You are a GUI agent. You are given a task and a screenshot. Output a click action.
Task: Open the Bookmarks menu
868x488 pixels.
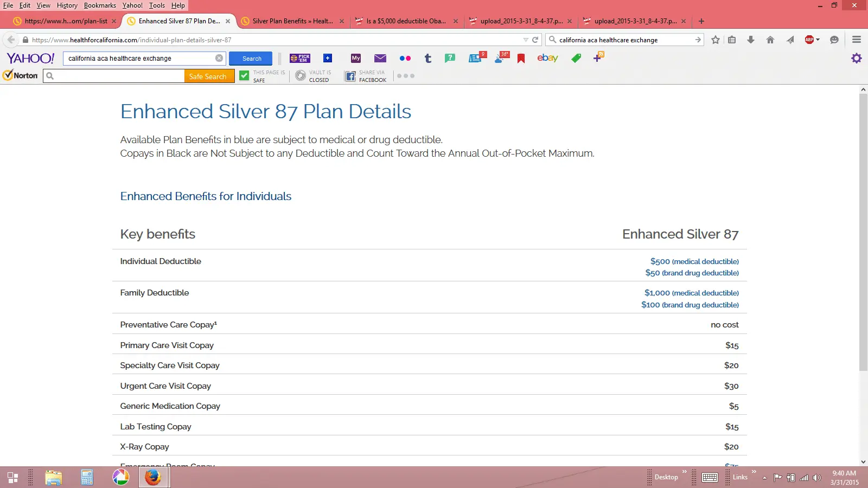[100, 5]
